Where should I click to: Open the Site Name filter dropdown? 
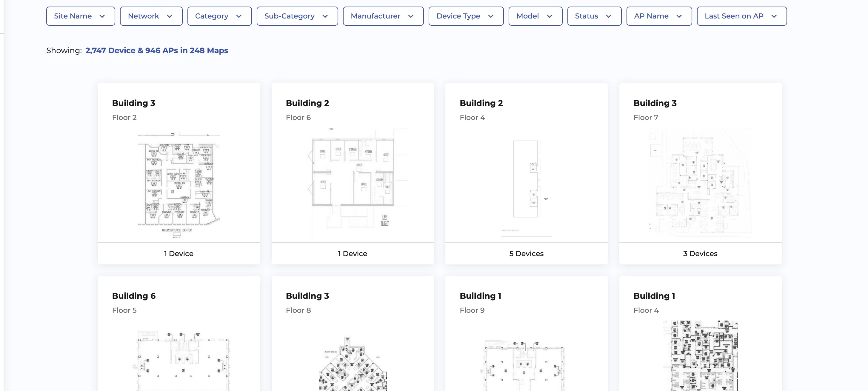click(x=80, y=16)
